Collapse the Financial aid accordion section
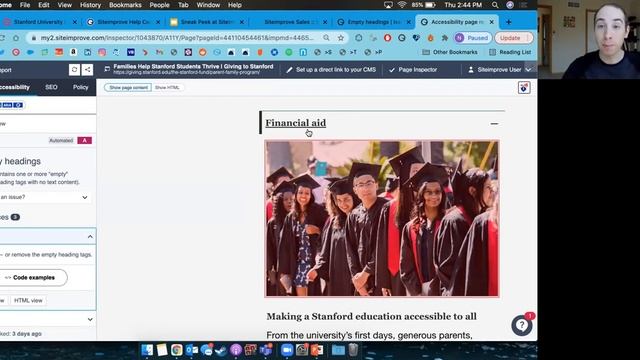Image resolution: width=640 pixels, height=360 pixels. (494, 124)
